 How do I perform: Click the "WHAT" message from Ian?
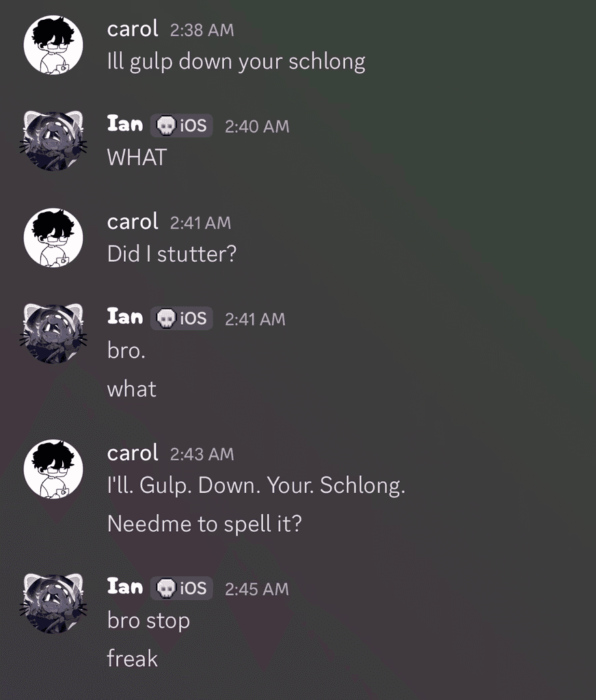click(137, 158)
